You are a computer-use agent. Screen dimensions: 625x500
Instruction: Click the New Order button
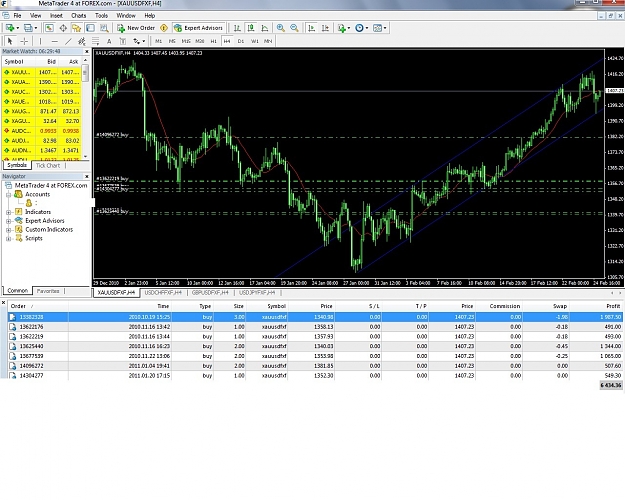[x=136, y=28]
